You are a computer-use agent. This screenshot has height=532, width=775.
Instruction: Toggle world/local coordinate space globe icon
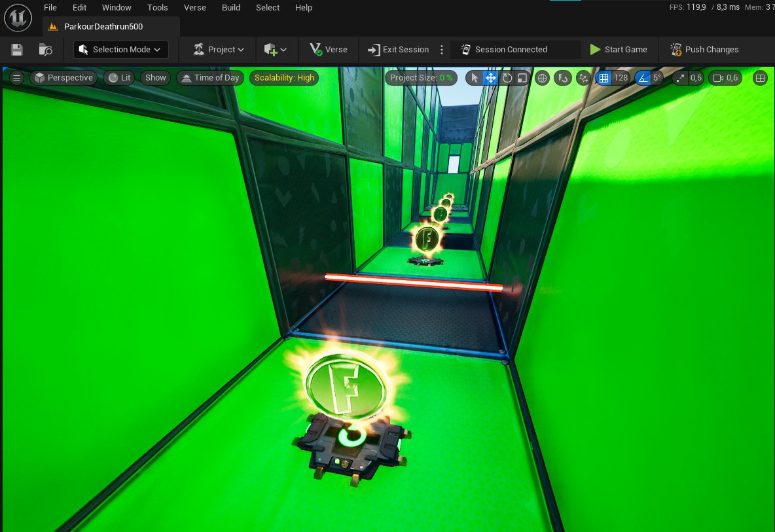point(542,78)
